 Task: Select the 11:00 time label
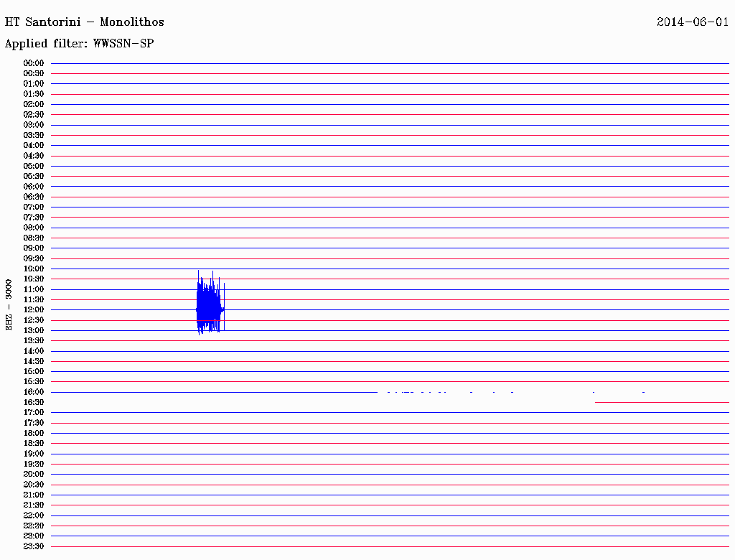[34, 289]
